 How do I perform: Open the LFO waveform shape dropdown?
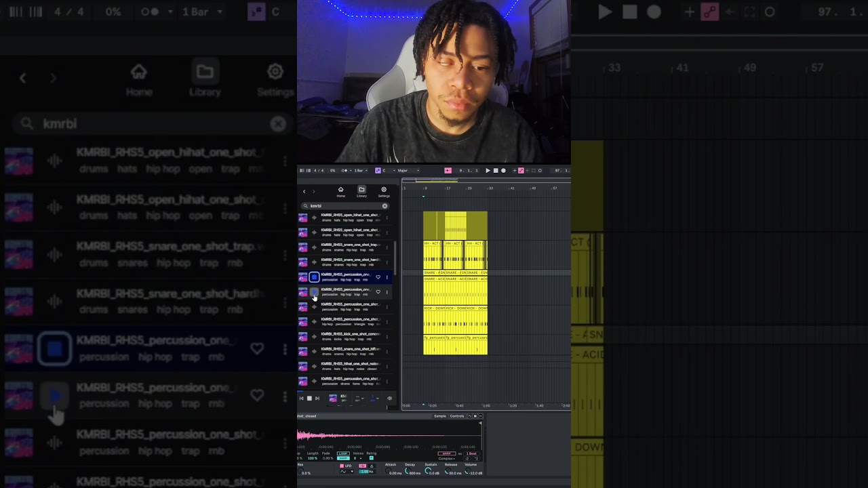[x=347, y=472]
